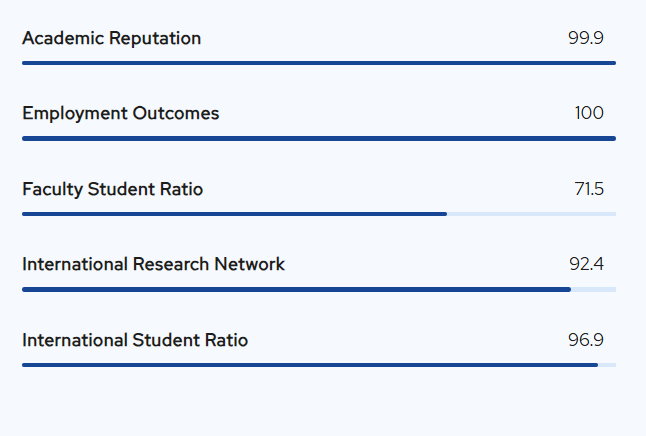
Task: Click the 99.9 Academic Reputation score
Action: 585,39
